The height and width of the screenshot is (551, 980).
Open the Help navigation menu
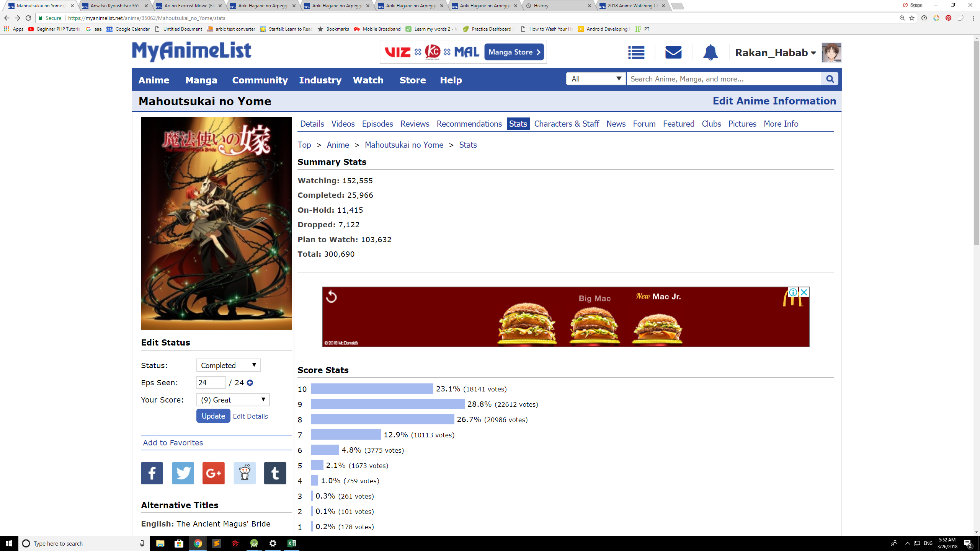point(451,80)
